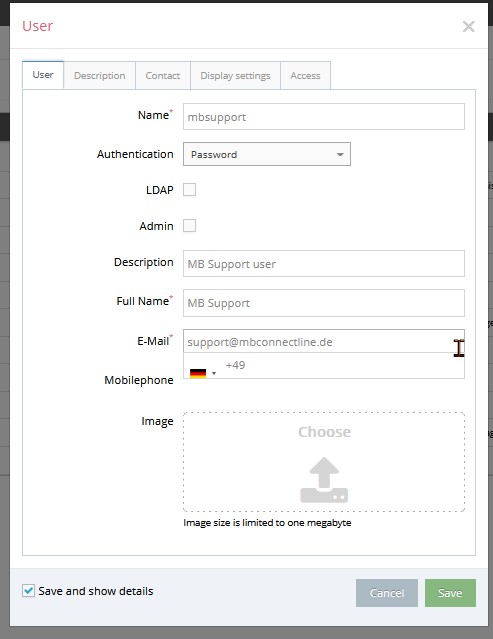Switch to the Description tab
This screenshot has height=639, width=493.
coord(100,76)
